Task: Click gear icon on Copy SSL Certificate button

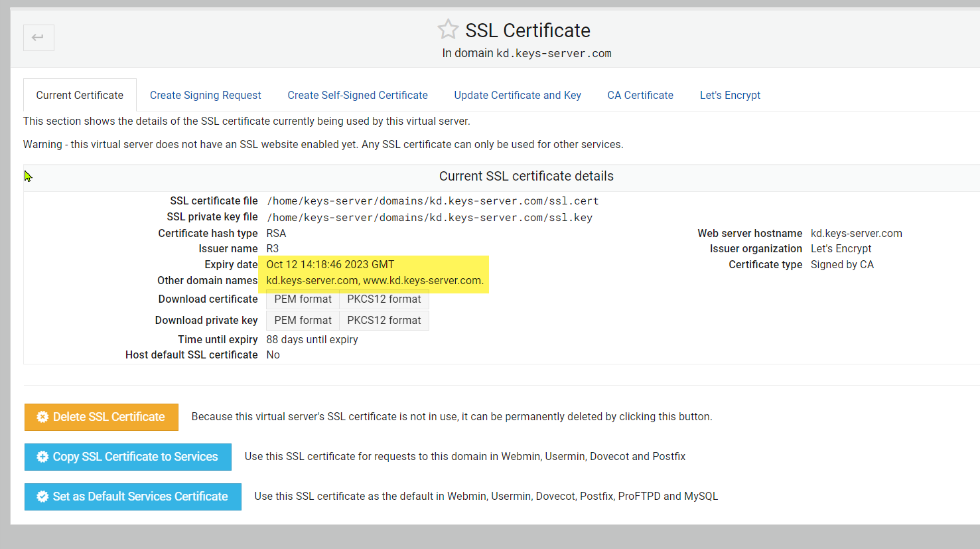Action: (42, 457)
